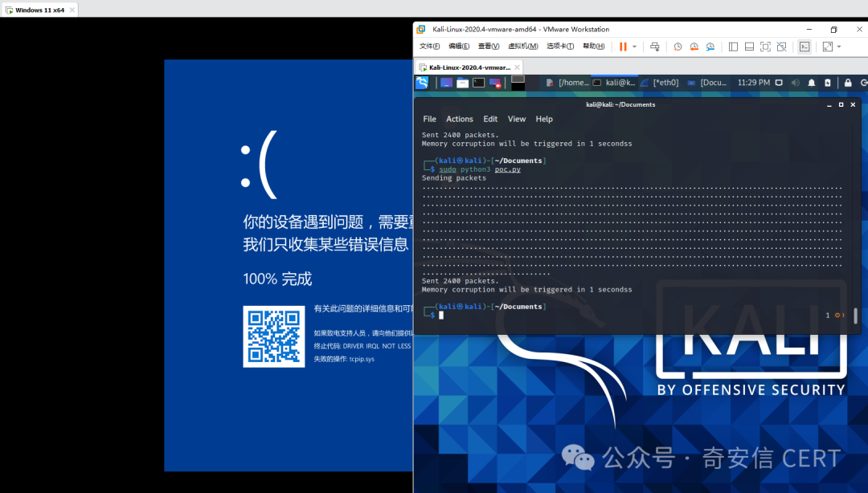Viewport: 868px width, 493px height.
Task: Select the Windows 11 x64 tab
Action: pos(40,10)
